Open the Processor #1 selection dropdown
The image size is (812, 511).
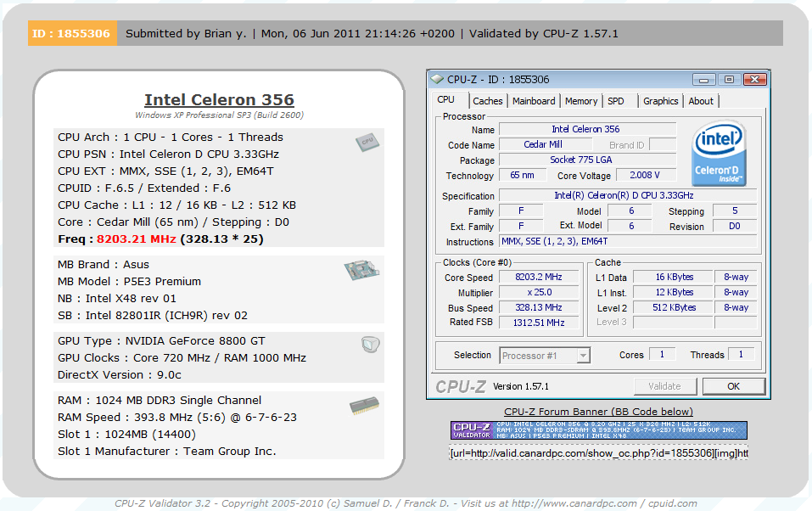(583, 356)
